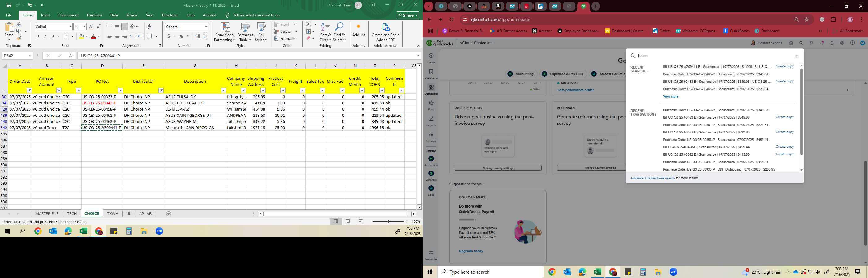Open QuickBooks Feed sidebar icon

pyautogui.click(x=431, y=105)
